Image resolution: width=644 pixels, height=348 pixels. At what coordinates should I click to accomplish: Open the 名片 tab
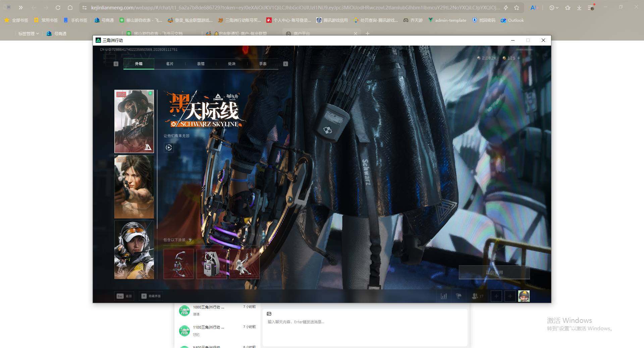point(170,64)
